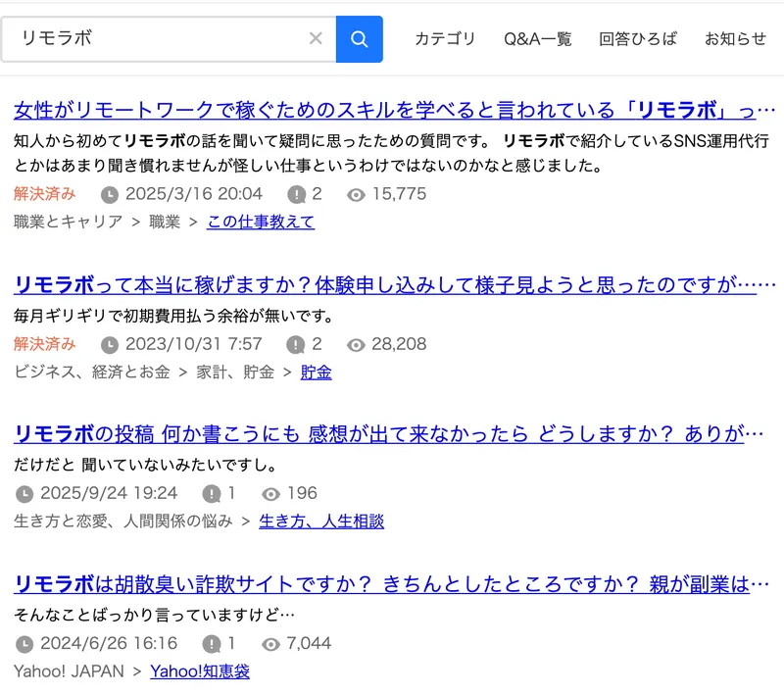Click the eye icon next to 7,044
784x695 pixels.
click(270, 644)
